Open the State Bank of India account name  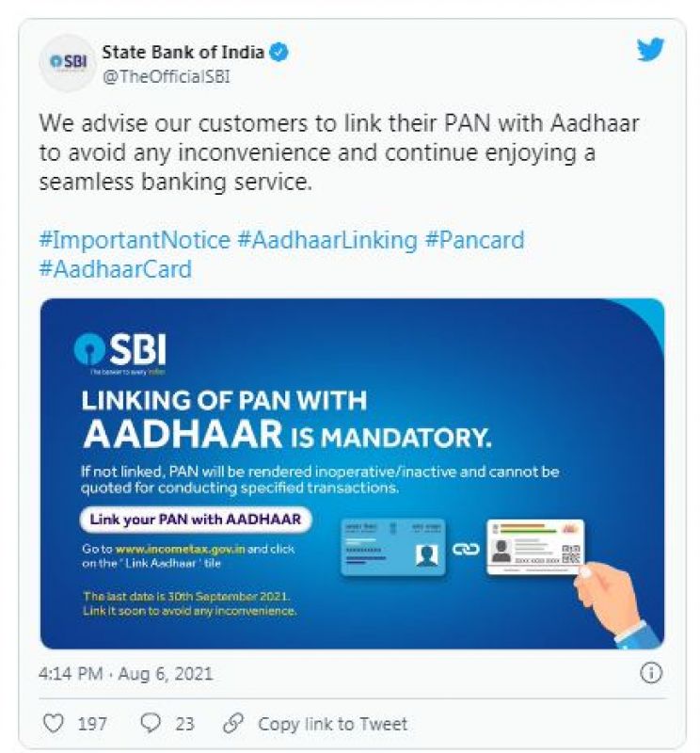coord(183,52)
